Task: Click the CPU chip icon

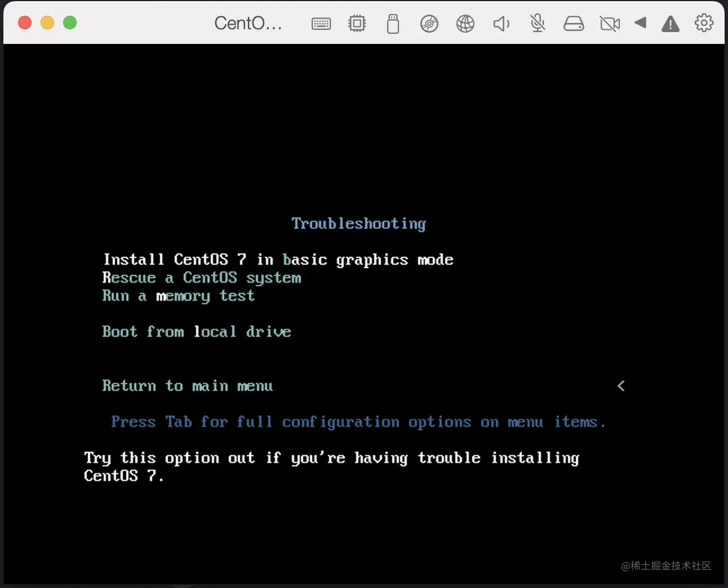Action: [357, 24]
